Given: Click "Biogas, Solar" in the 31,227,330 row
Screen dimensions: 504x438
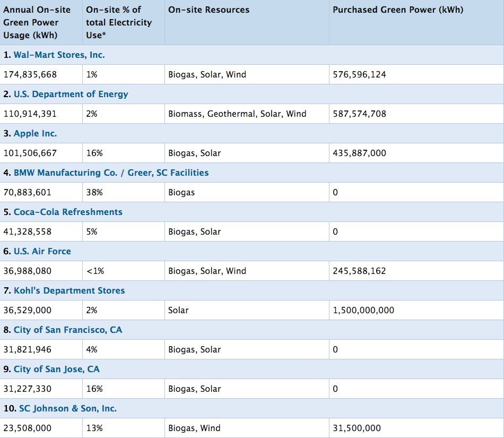Looking at the screenshot, I should pos(195,389).
